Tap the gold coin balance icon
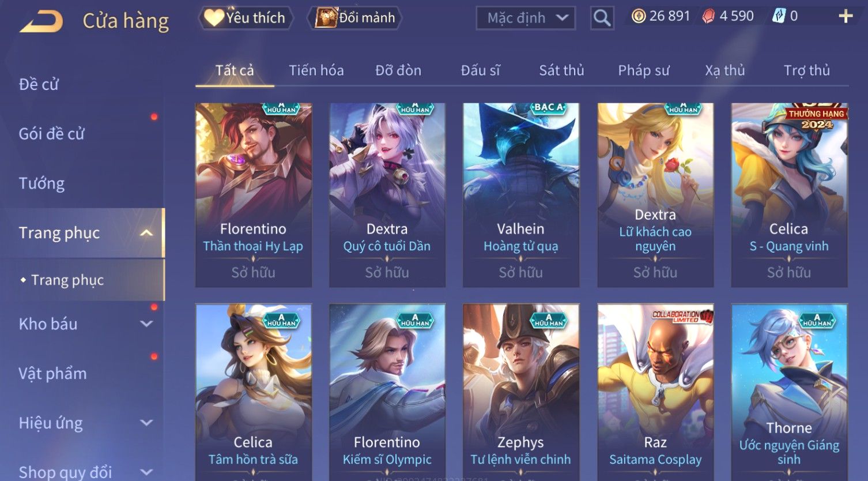 [x=638, y=16]
